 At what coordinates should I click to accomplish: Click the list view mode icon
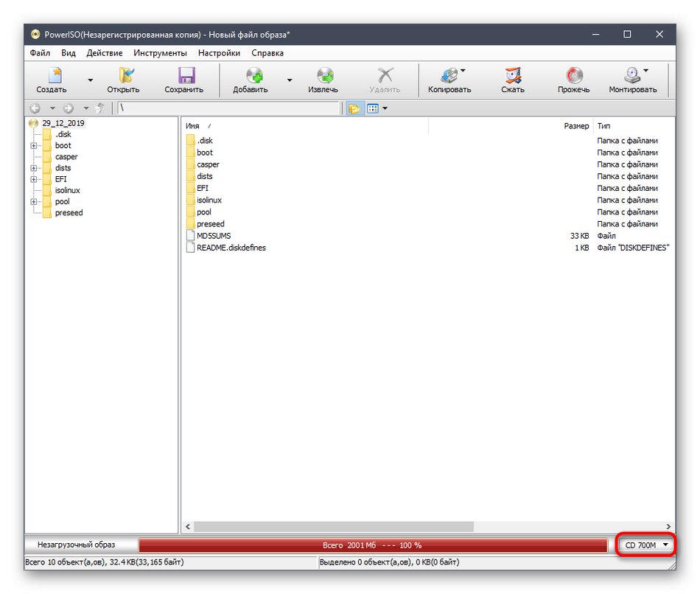tap(372, 108)
